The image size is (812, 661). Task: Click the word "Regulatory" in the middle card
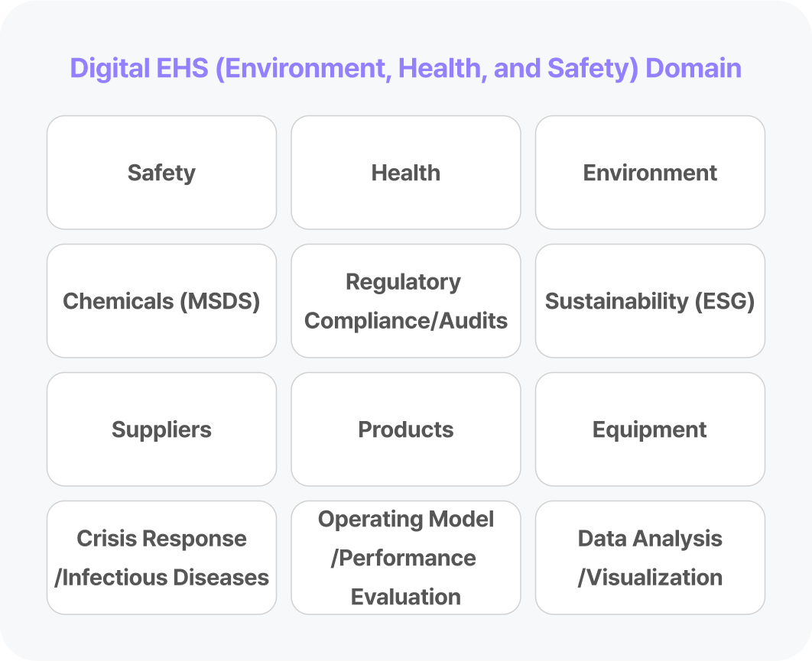click(x=403, y=282)
